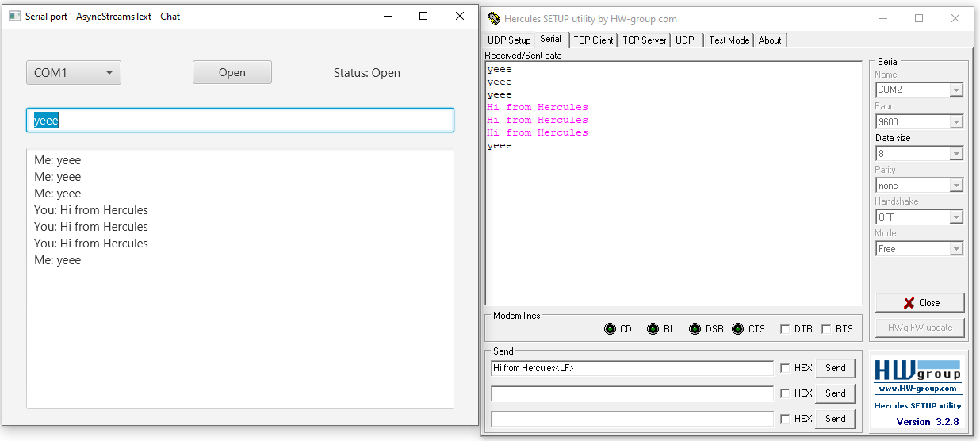Check HEX for the first send line
Viewport: 980px width, 441px height.
coord(785,368)
